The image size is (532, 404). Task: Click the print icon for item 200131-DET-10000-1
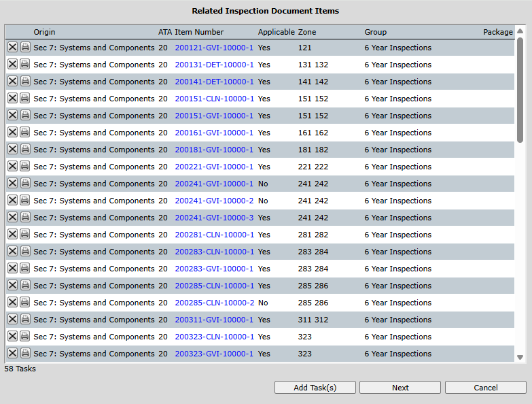tap(25, 64)
